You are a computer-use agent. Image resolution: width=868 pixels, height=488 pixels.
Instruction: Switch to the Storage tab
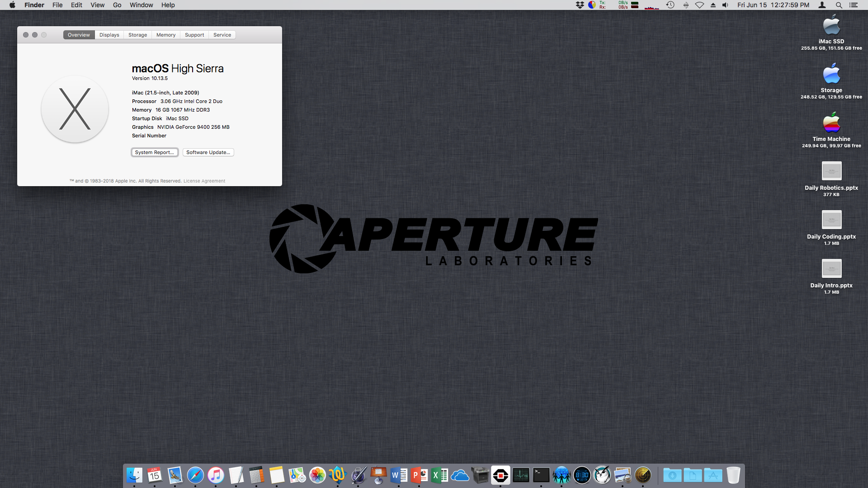coord(137,35)
